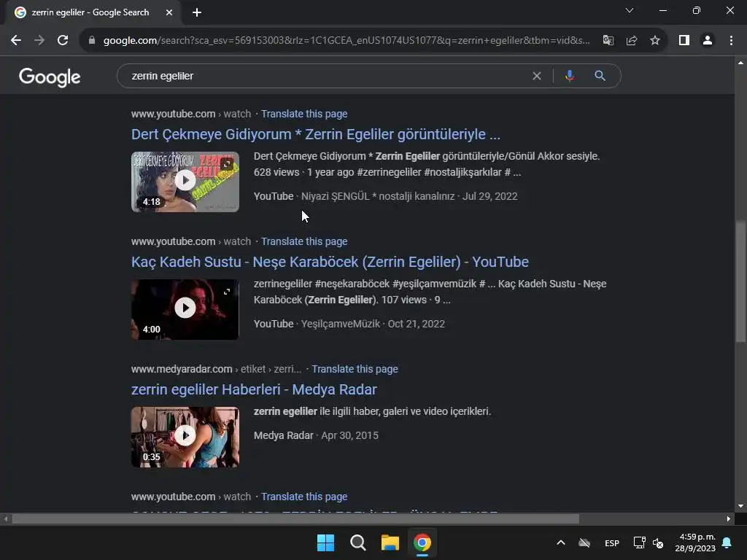Open zerrin egeliler Haberleri Medya Radar link
Screen dimensions: 747x560
(254, 389)
